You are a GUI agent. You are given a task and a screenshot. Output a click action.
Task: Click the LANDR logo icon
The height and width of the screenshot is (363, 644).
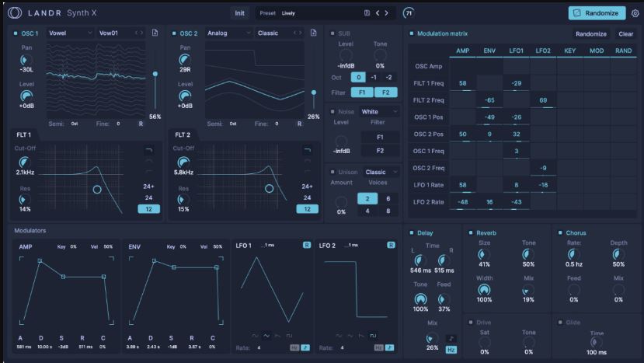pos(15,12)
